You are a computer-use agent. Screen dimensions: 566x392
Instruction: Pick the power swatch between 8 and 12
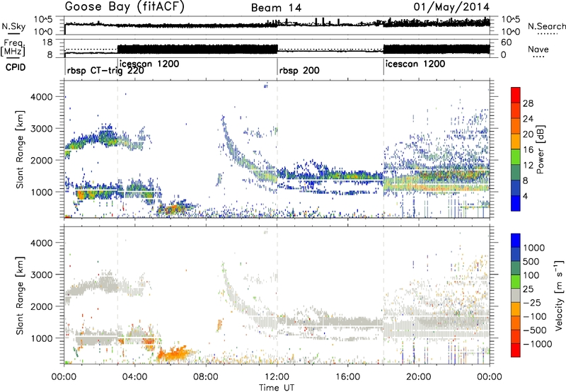point(516,172)
